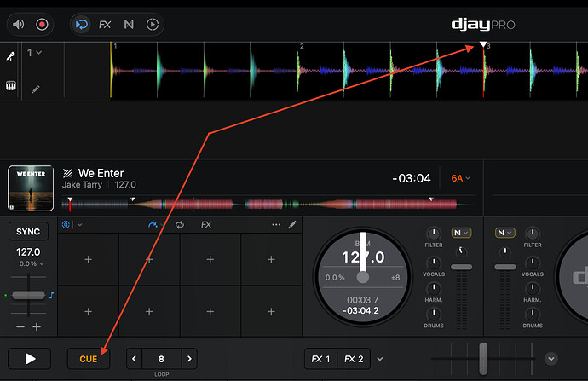Image resolution: width=588 pixels, height=381 pixels.
Task: Click the pencil icon beside the waveform
Action: click(x=36, y=89)
